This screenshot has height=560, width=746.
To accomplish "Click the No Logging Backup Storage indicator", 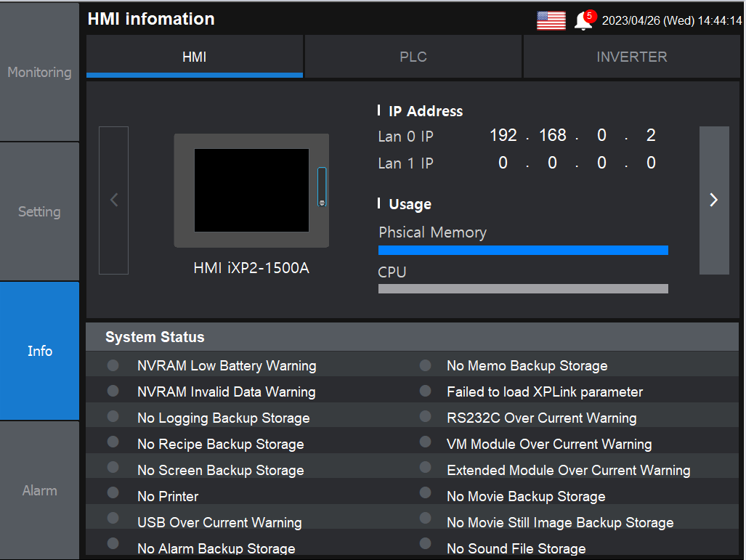I will coord(113,416).
